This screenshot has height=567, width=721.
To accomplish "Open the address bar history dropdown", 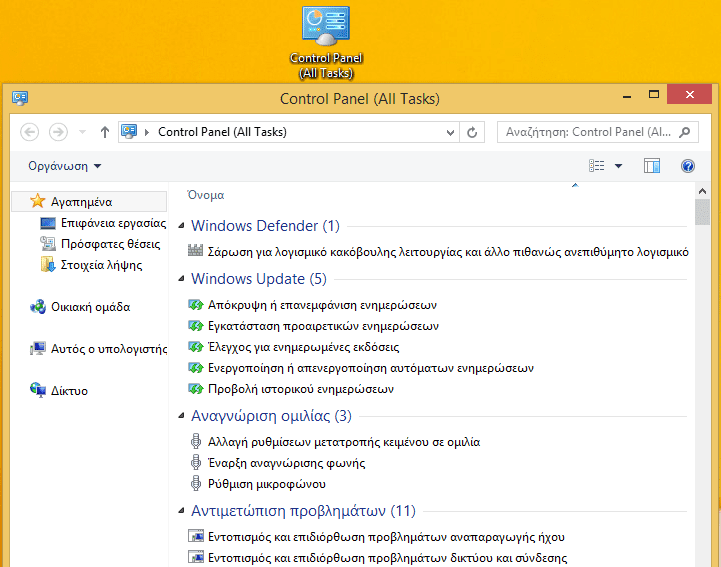I will tap(450, 132).
